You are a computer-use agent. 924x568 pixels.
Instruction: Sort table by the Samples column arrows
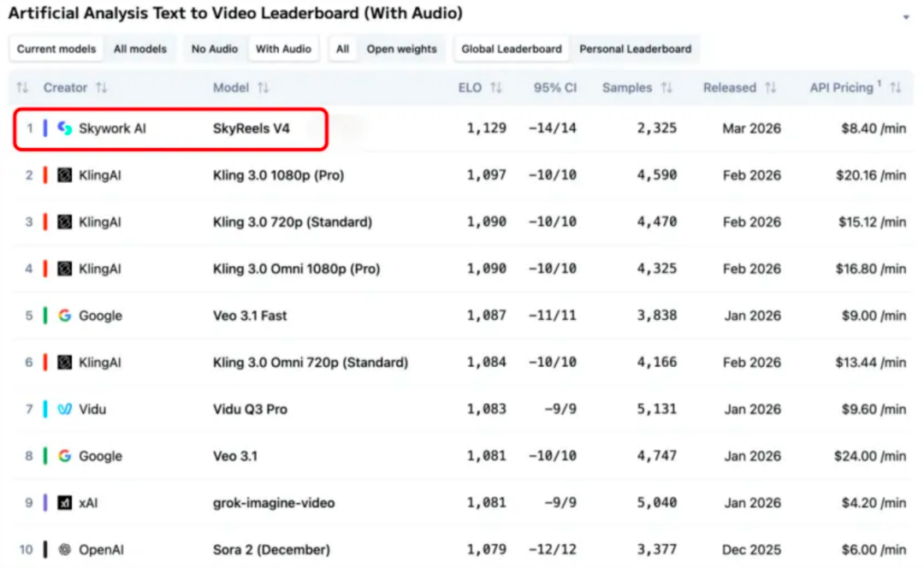point(666,88)
